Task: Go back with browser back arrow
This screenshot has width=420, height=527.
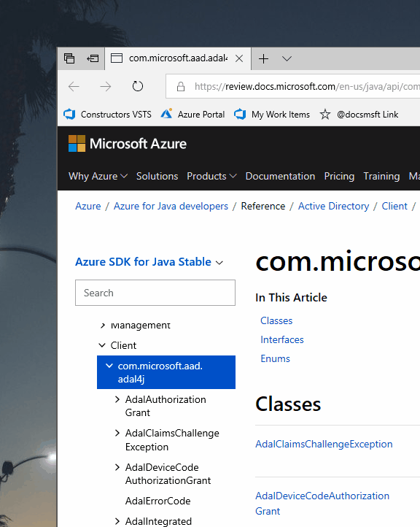Action: point(74,87)
